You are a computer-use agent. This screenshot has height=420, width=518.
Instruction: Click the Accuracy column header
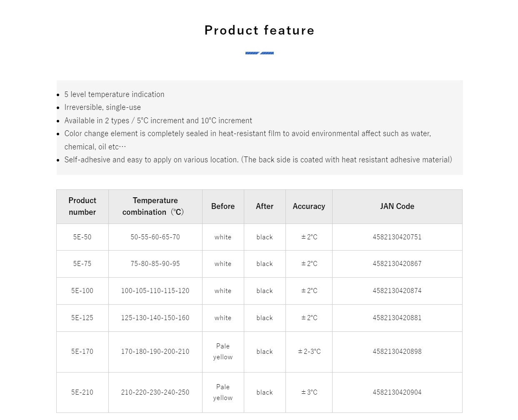tap(309, 206)
